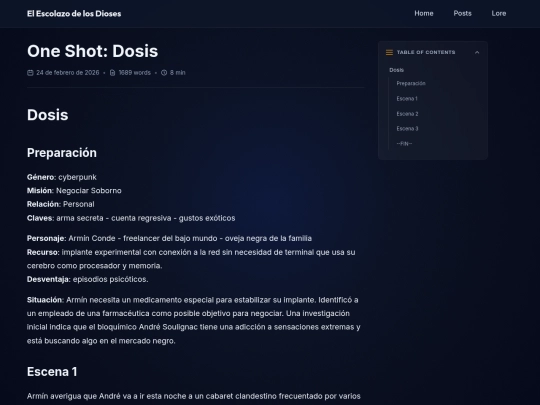Jump to Escena 2 in table of contents
The width and height of the screenshot is (540, 405).
point(407,114)
